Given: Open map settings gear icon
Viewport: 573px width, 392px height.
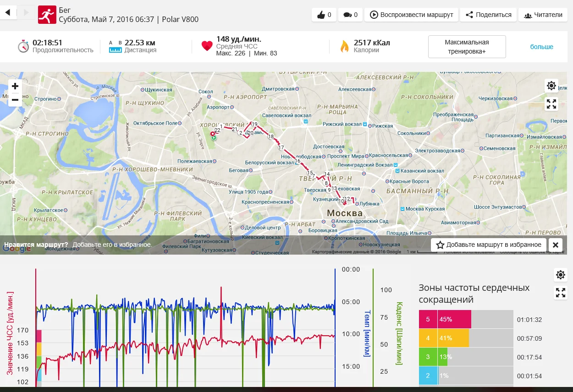Looking at the screenshot, I should click(551, 86).
